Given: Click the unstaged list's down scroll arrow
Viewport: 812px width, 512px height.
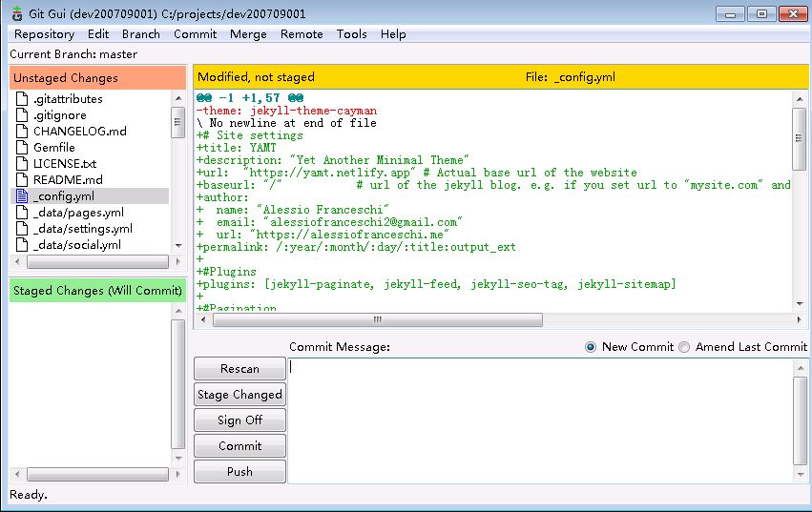Looking at the screenshot, I should click(178, 246).
